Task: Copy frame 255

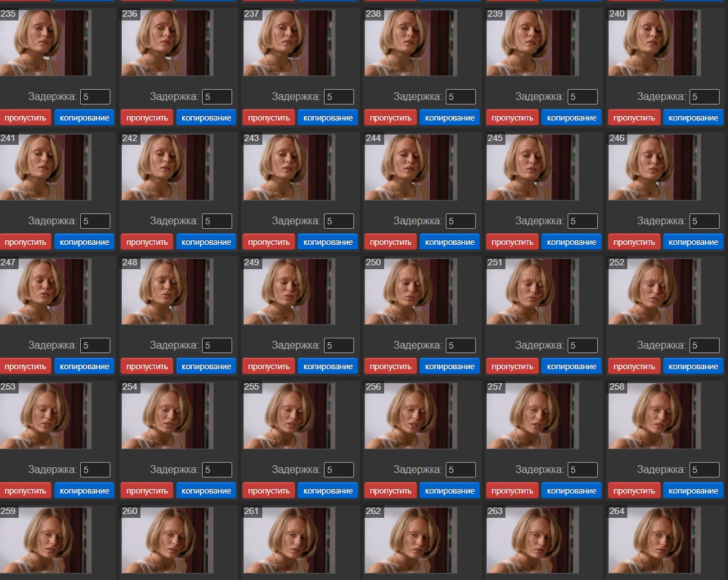Action: (x=328, y=491)
